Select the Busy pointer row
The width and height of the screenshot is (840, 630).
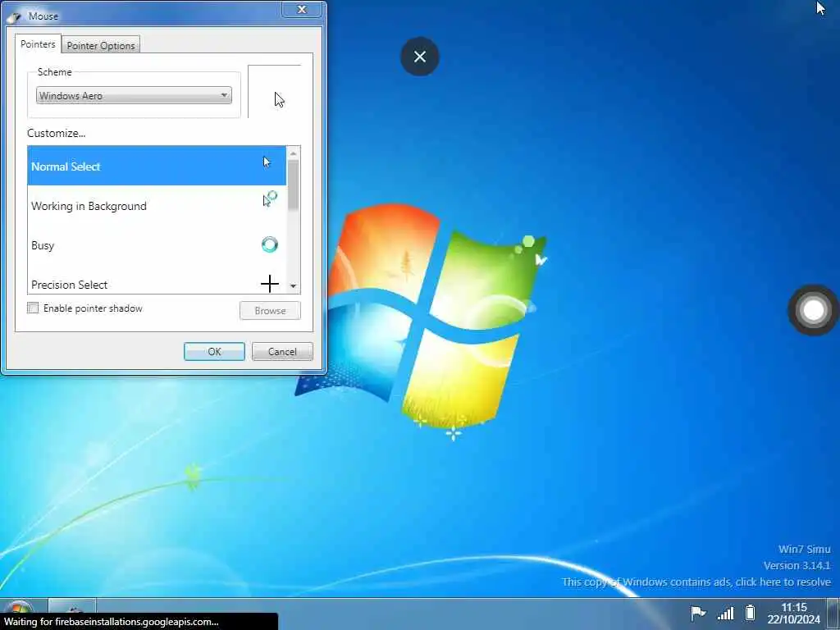(x=157, y=245)
